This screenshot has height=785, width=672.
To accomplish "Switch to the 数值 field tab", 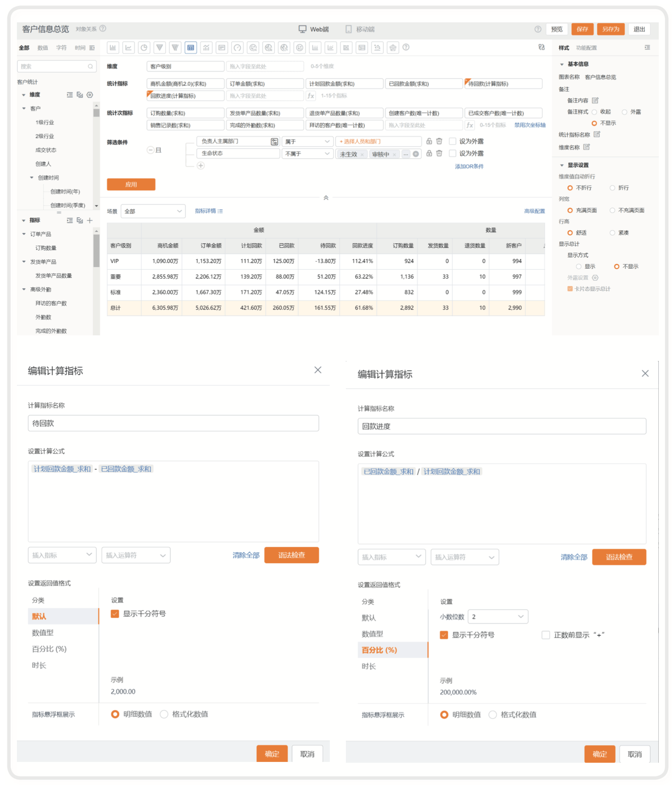I will [43, 48].
